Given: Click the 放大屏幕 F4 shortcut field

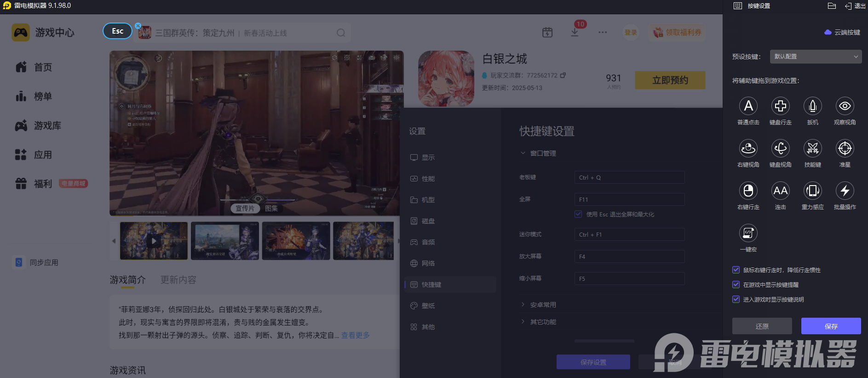Looking at the screenshot, I should [630, 256].
